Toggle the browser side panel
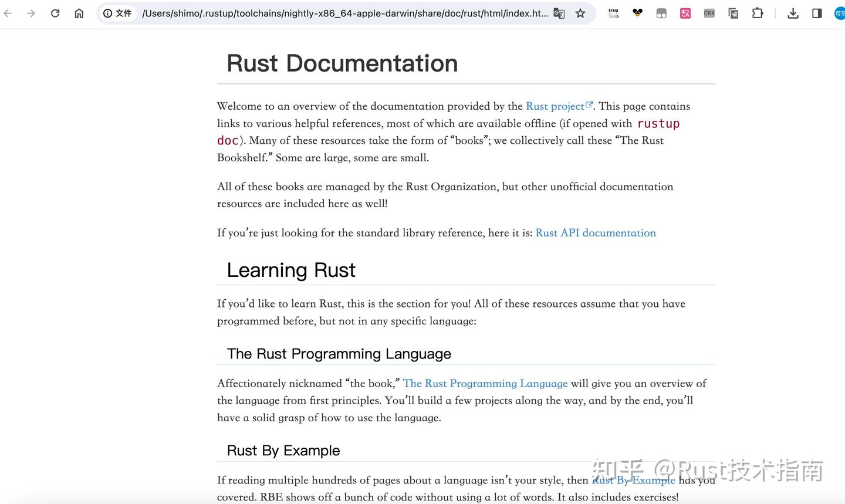The image size is (845, 504). point(816,13)
